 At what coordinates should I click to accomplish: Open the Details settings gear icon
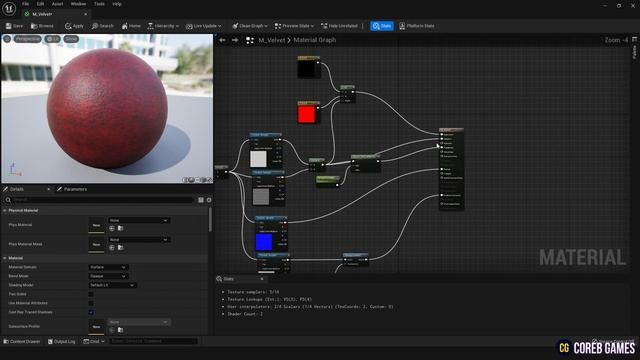pyautogui.click(x=209, y=200)
